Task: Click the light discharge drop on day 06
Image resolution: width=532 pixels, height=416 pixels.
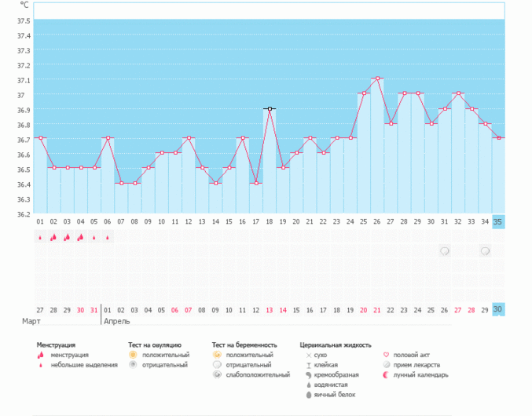Action: click(x=108, y=237)
